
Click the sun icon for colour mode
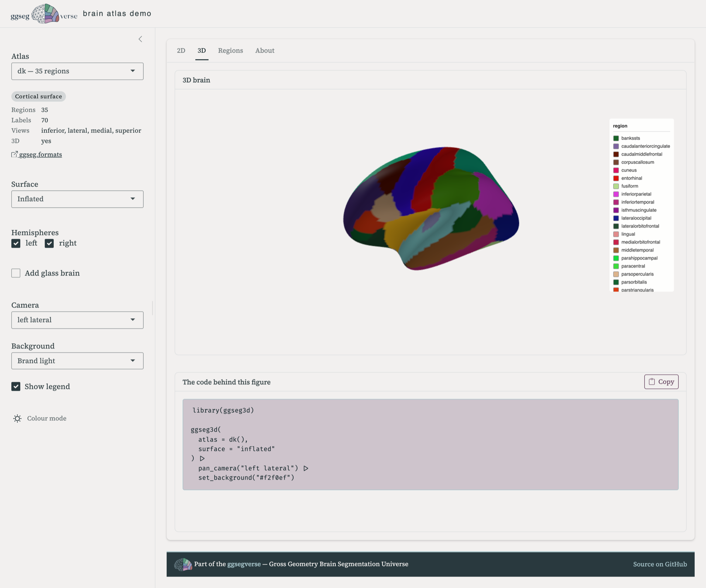pyautogui.click(x=17, y=418)
